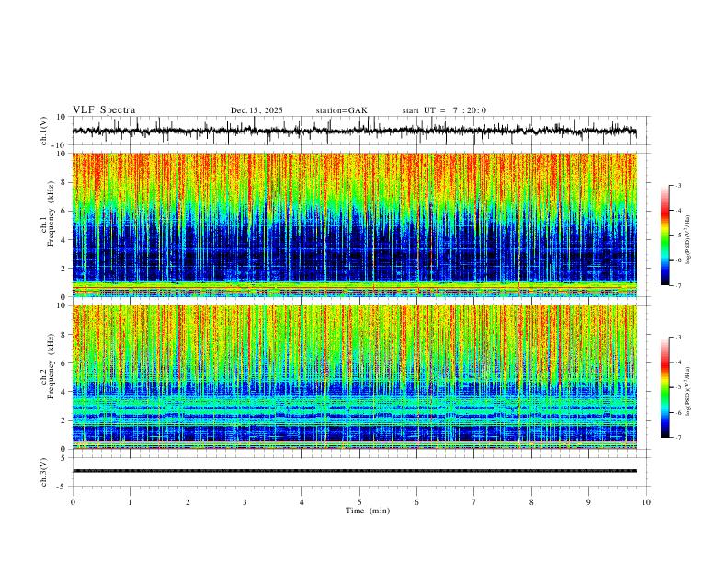728x563 pixels.
Task: Click time axis tick label "10"
Action: click(646, 502)
